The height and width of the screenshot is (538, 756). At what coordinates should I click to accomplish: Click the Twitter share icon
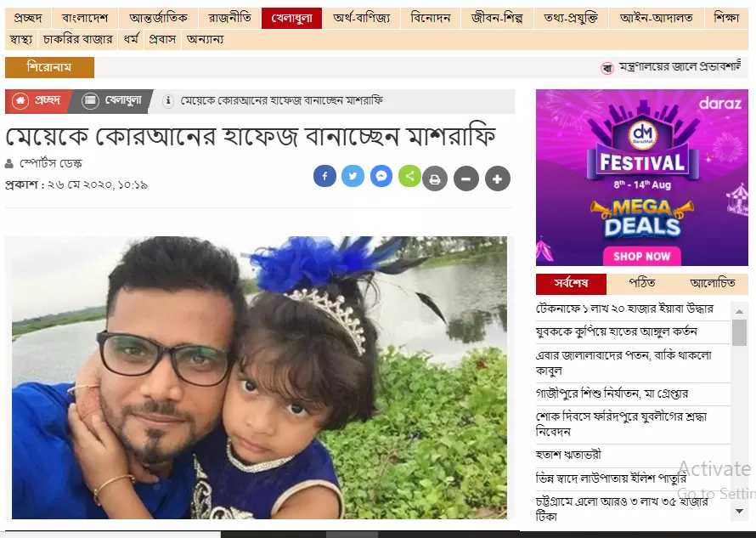[x=353, y=176]
